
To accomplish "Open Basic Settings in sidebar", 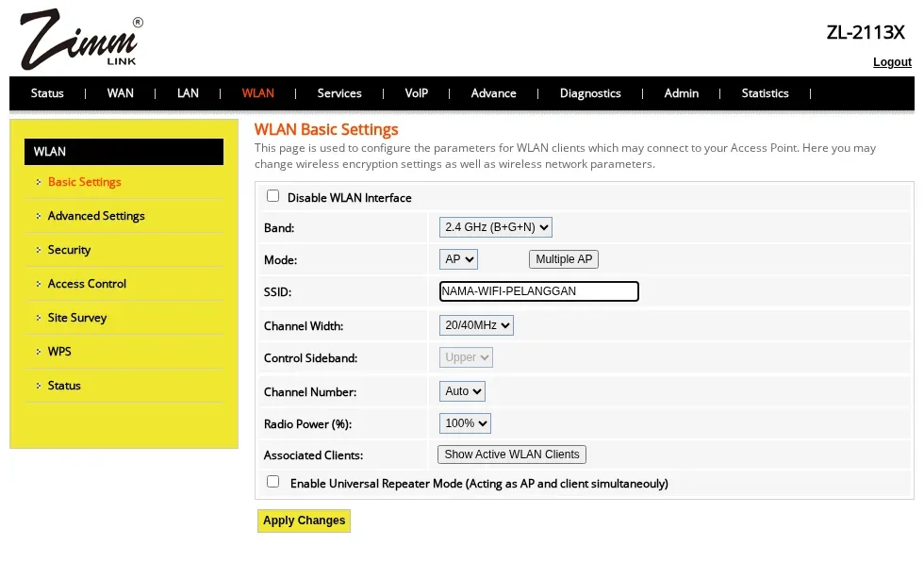I will coord(84,182).
